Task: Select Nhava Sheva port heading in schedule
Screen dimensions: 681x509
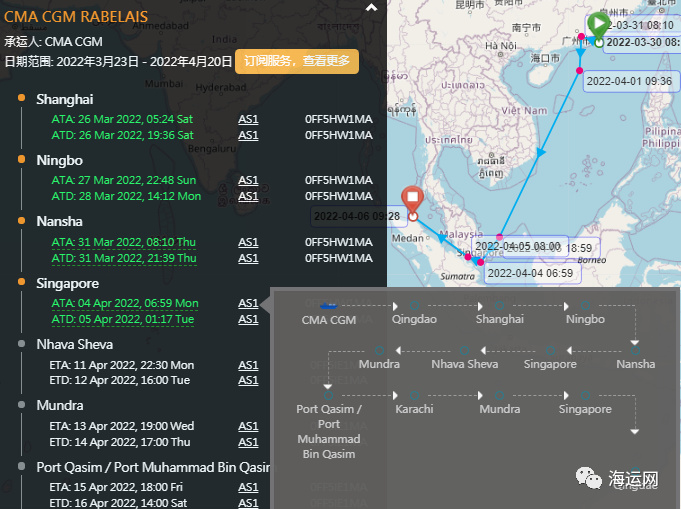Action: point(75,344)
